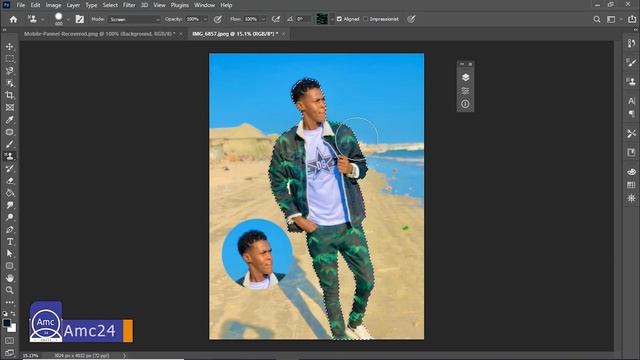Open Brush Settings panel in right dock

(x=631, y=62)
